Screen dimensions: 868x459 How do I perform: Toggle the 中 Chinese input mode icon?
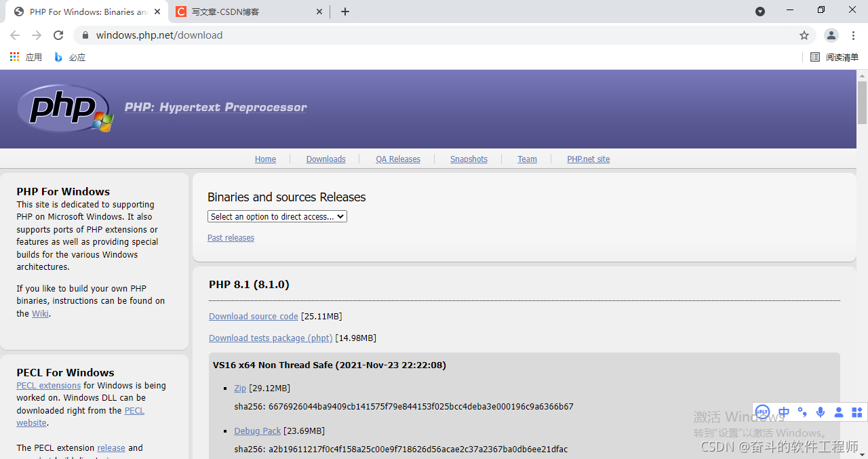pos(784,412)
